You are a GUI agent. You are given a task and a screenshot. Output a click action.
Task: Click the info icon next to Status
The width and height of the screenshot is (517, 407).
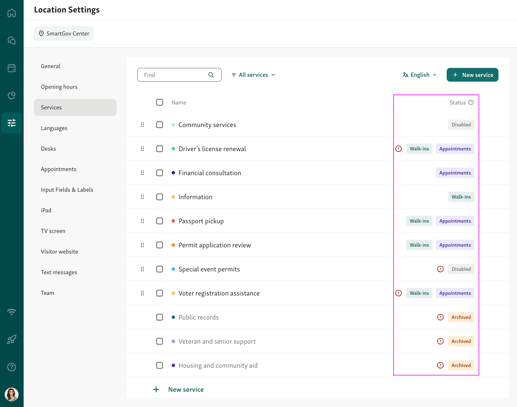[x=471, y=102]
